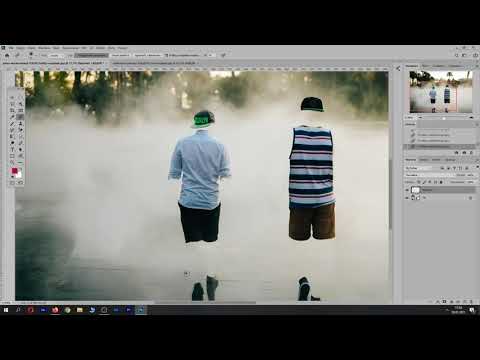This screenshot has width=480, height=360.
Task: Open the File menu
Action: pos(11,48)
